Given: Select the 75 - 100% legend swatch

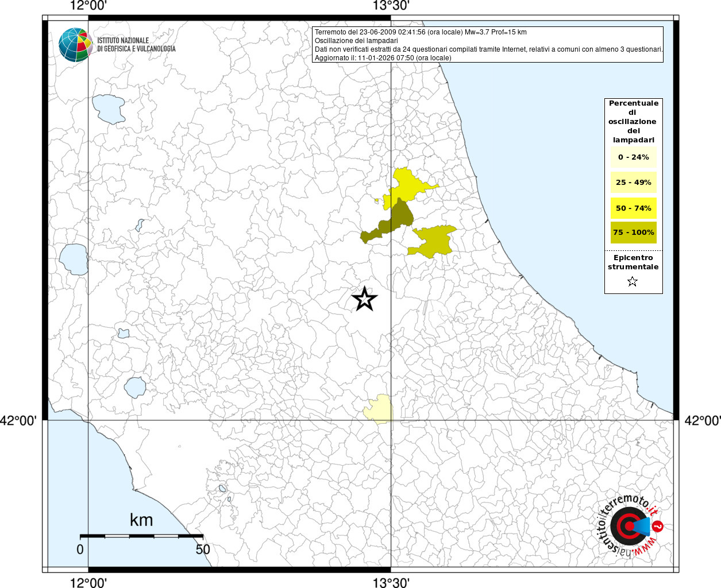Looking at the screenshot, I should coord(633,233).
